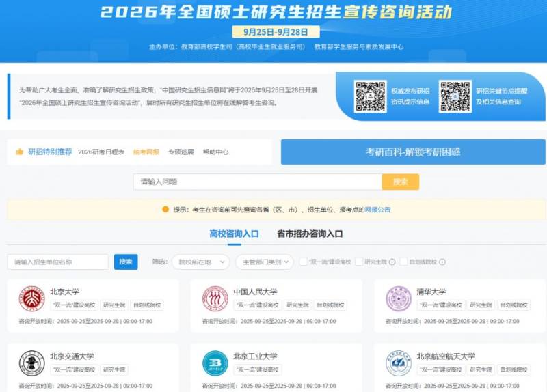Open the 网报公告 link in the notice

pyautogui.click(x=377, y=210)
